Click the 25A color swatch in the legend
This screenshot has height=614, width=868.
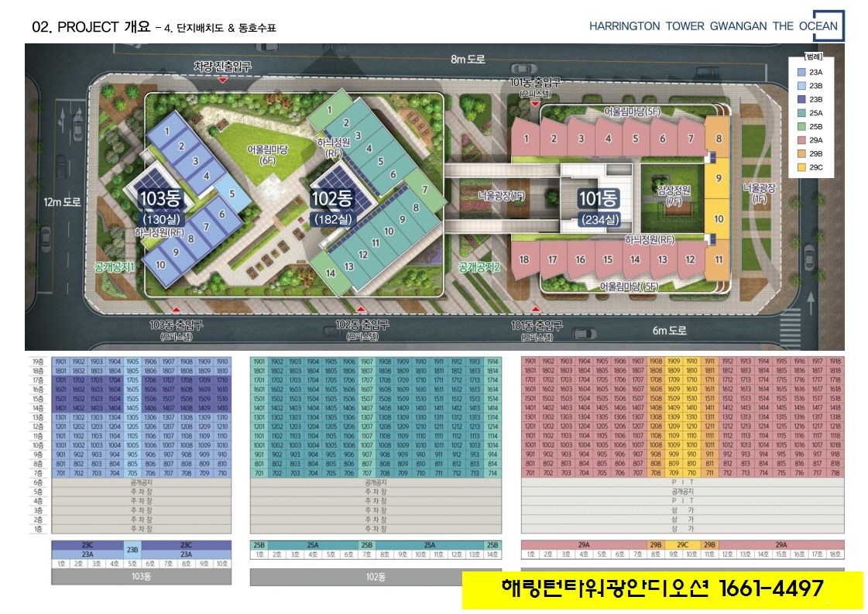[801, 113]
